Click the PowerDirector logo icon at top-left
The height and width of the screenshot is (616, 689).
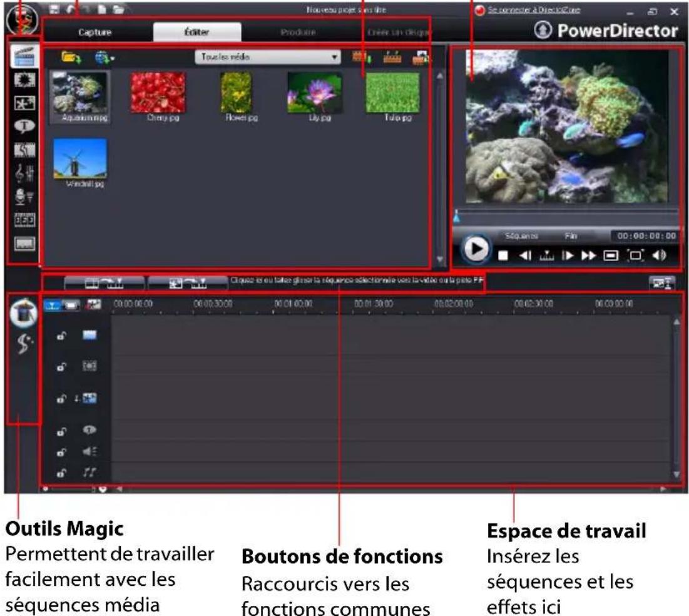23,19
